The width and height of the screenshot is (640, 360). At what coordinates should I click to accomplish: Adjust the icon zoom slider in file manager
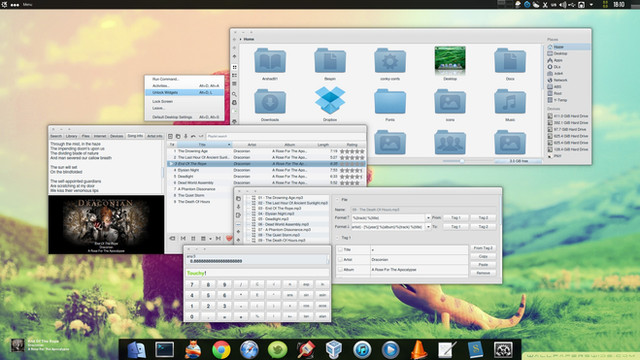point(462,161)
